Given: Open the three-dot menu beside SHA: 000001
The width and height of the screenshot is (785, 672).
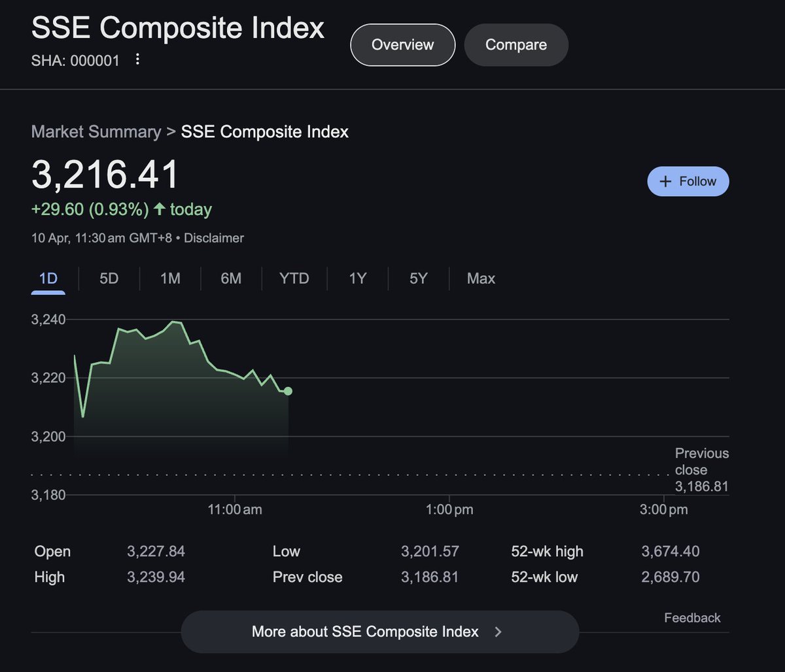Looking at the screenshot, I should click(137, 59).
